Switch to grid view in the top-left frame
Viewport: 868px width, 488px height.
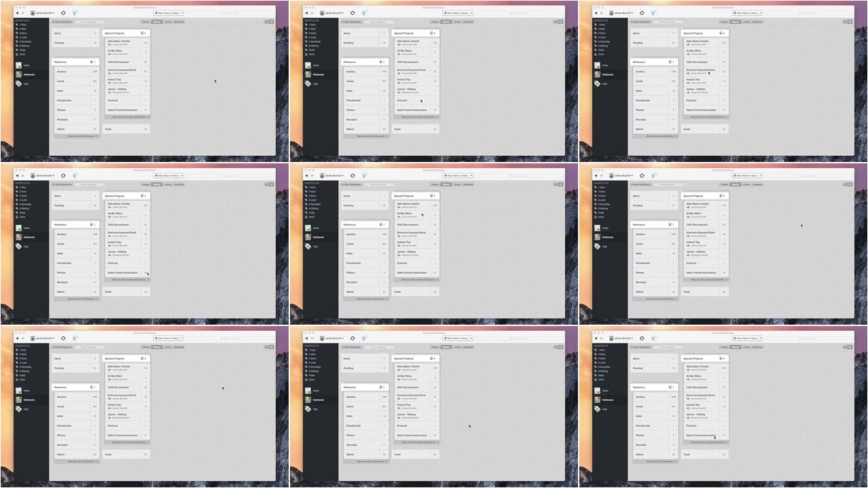click(271, 22)
